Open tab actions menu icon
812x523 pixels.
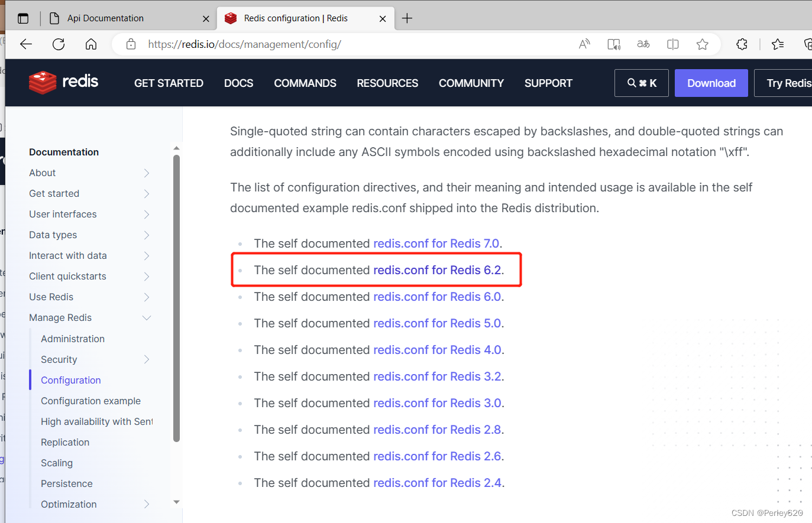tap(23, 18)
